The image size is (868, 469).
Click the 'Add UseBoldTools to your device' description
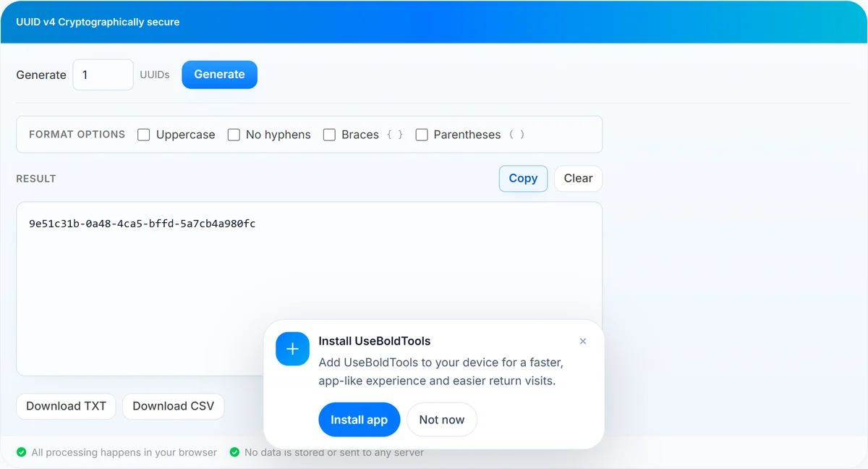click(x=441, y=371)
